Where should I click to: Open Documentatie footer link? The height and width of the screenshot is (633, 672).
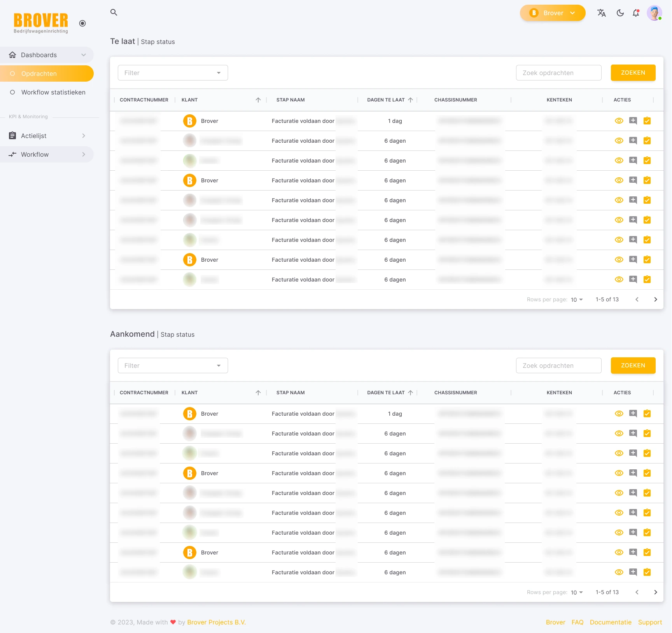[611, 622]
